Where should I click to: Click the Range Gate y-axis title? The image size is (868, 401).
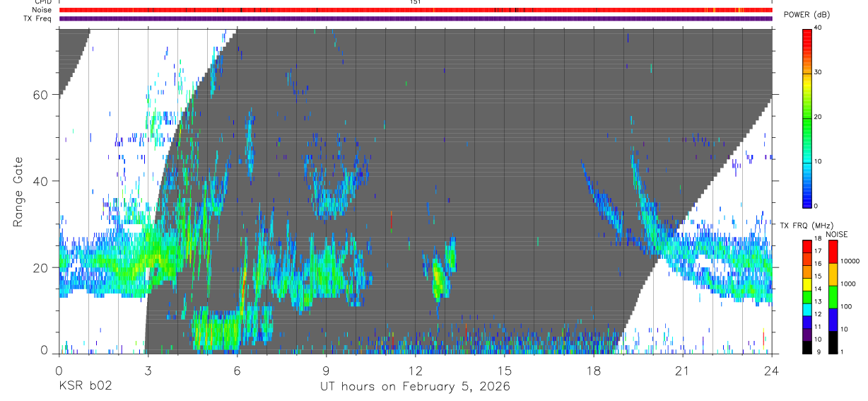[18, 191]
